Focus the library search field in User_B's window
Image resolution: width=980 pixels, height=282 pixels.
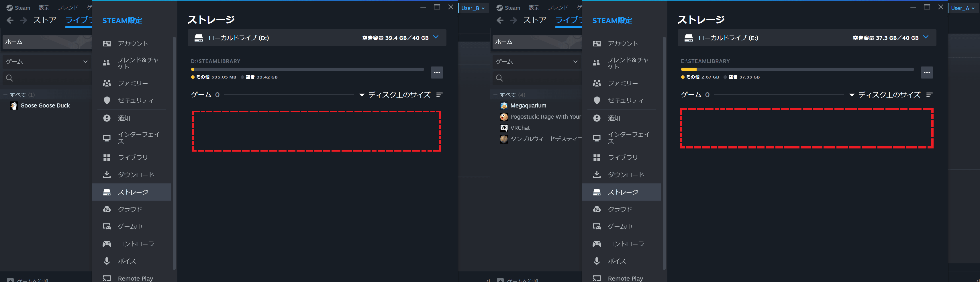[x=47, y=78]
